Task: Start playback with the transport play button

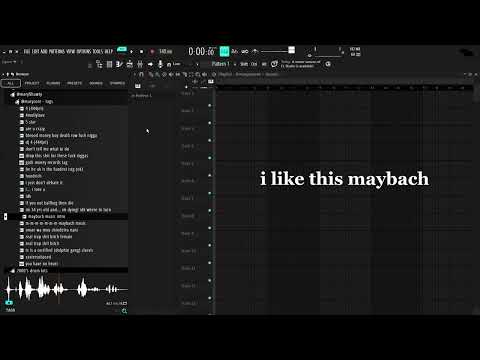Action: point(131,52)
